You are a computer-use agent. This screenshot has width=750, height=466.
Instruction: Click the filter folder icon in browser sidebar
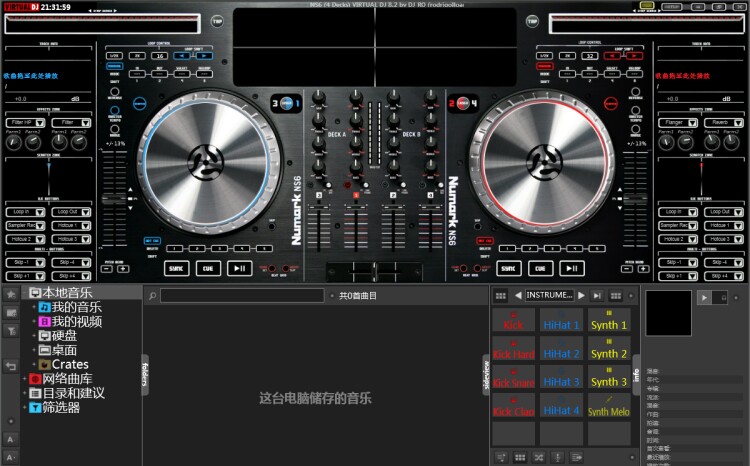pyautogui.click(x=11, y=331)
